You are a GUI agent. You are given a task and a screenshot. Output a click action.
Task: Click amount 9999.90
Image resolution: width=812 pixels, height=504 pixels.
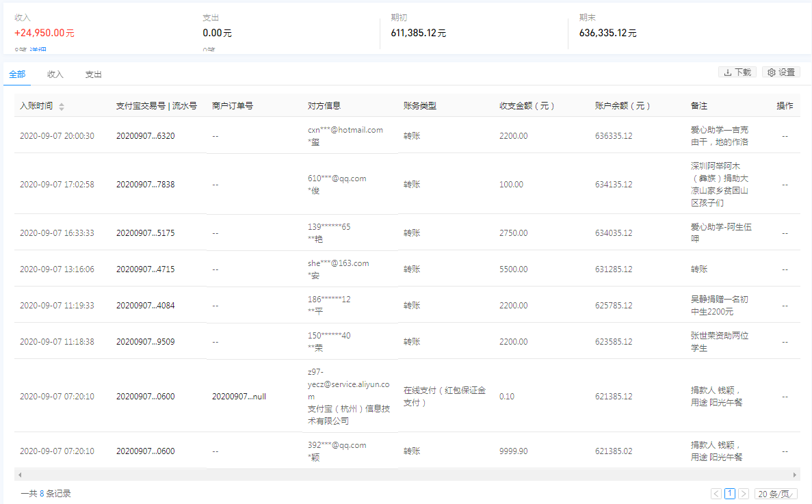tap(514, 451)
